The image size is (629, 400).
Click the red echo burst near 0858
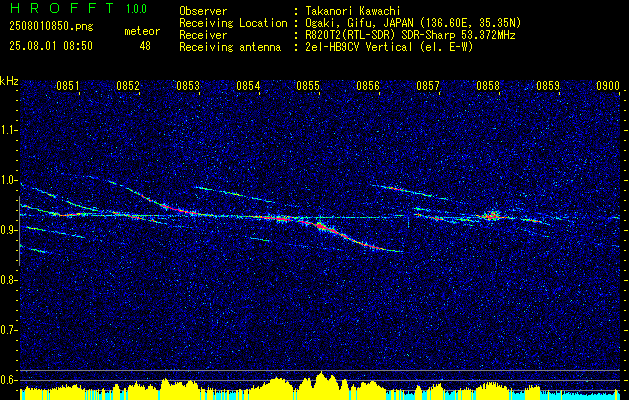(491, 216)
